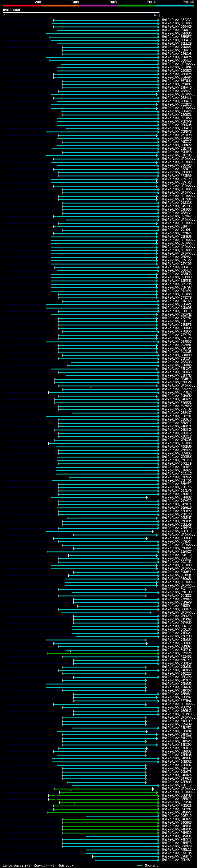Select hit label UniRef100_A4HU31

coord(177,826)
